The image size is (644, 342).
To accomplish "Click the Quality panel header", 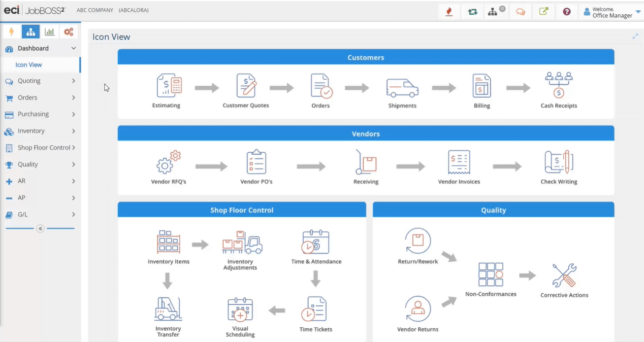I will pos(493,210).
